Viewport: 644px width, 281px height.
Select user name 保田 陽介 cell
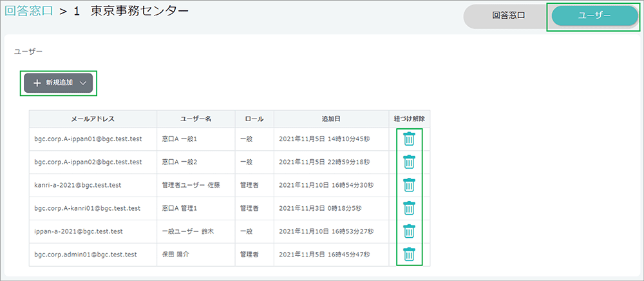click(x=179, y=255)
